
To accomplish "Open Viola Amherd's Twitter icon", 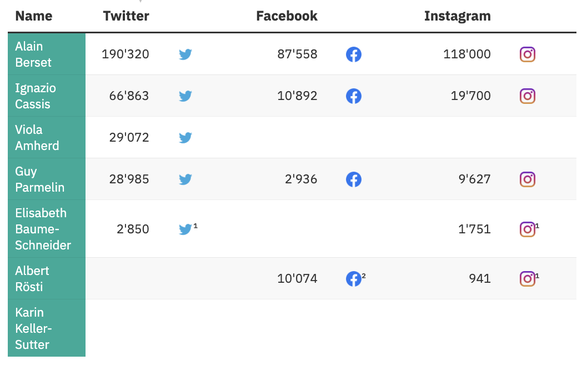I will tap(185, 138).
